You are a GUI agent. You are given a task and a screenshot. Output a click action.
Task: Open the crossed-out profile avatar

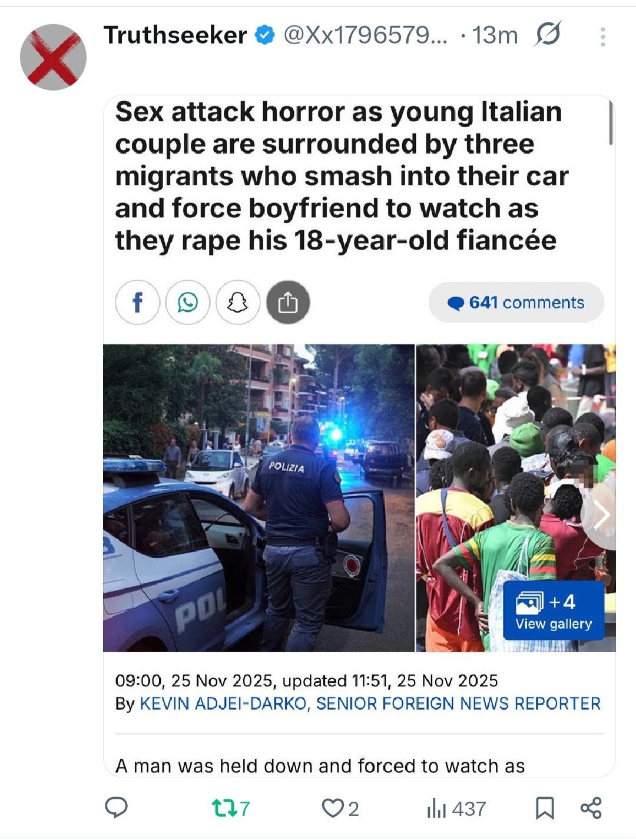pyautogui.click(x=53, y=57)
